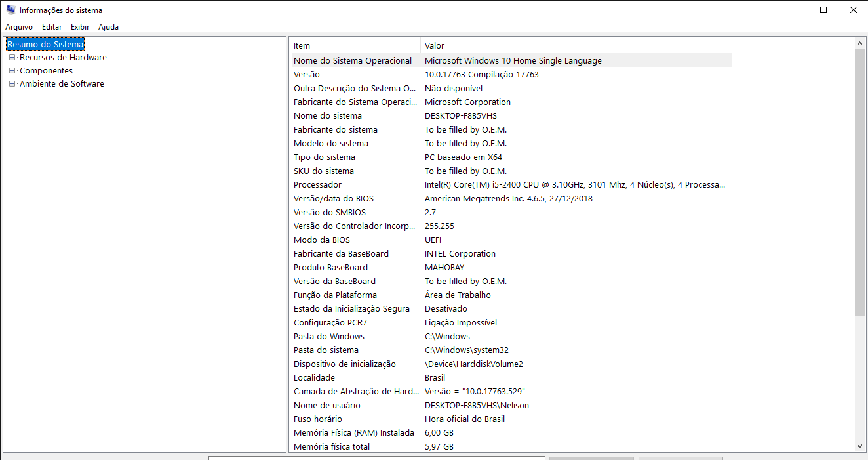The width and height of the screenshot is (868, 460).
Task: Expand the Componentes node
Action: click(x=12, y=71)
